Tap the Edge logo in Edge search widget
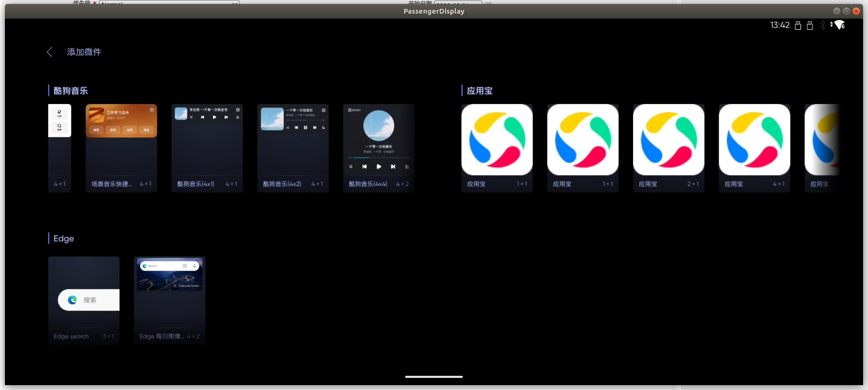868x390 pixels. 72,300
